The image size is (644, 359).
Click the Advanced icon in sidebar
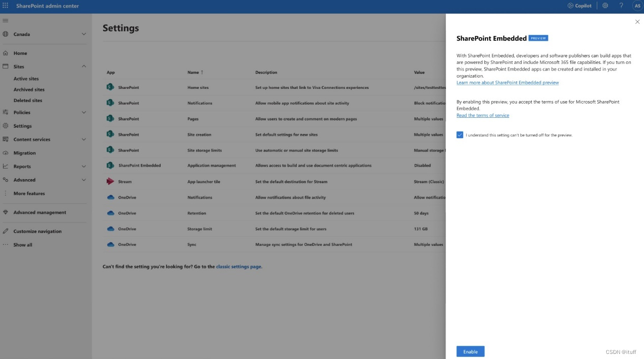tap(6, 180)
